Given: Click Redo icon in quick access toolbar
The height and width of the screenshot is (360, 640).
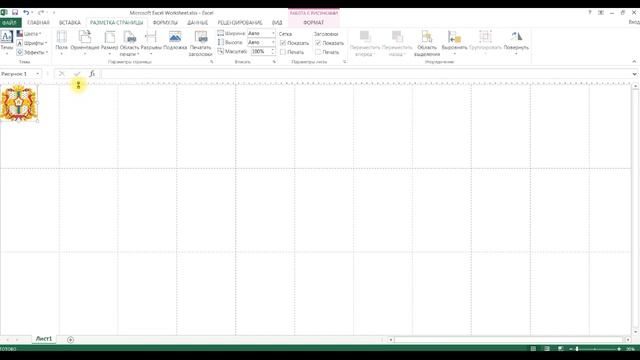Looking at the screenshot, I should 41,12.
